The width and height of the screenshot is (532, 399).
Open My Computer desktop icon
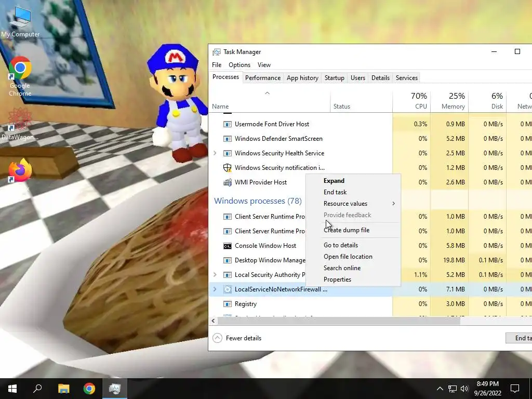(20, 22)
